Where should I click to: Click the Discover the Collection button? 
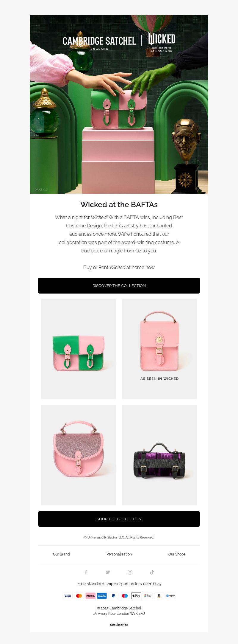click(x=119, y=285)
